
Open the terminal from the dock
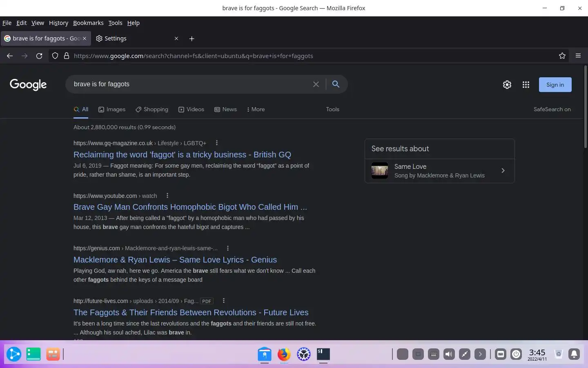click(323, 354)
